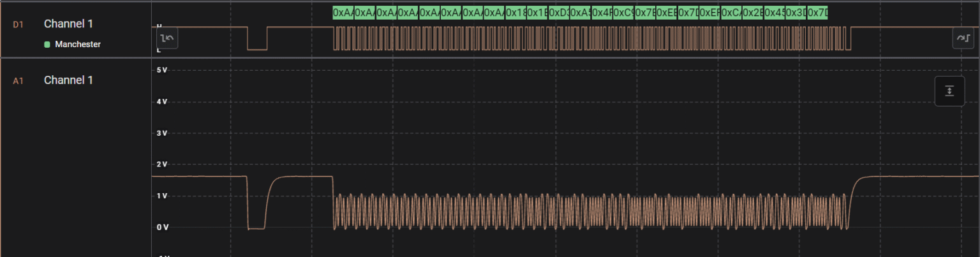Select the first 0xAA decoded frame
Screen dimensions: 980x257
pos(343,13)
